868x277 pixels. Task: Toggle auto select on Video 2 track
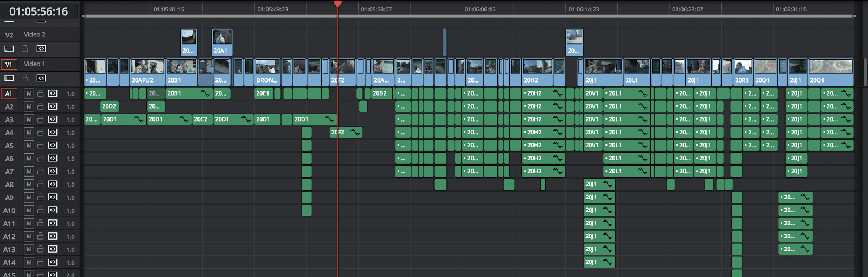pos(41,48)
